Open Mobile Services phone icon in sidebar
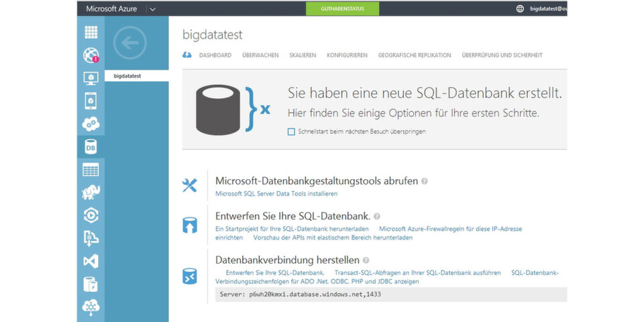Viewport: 644px width, 322px height. [x=91, y=101]
